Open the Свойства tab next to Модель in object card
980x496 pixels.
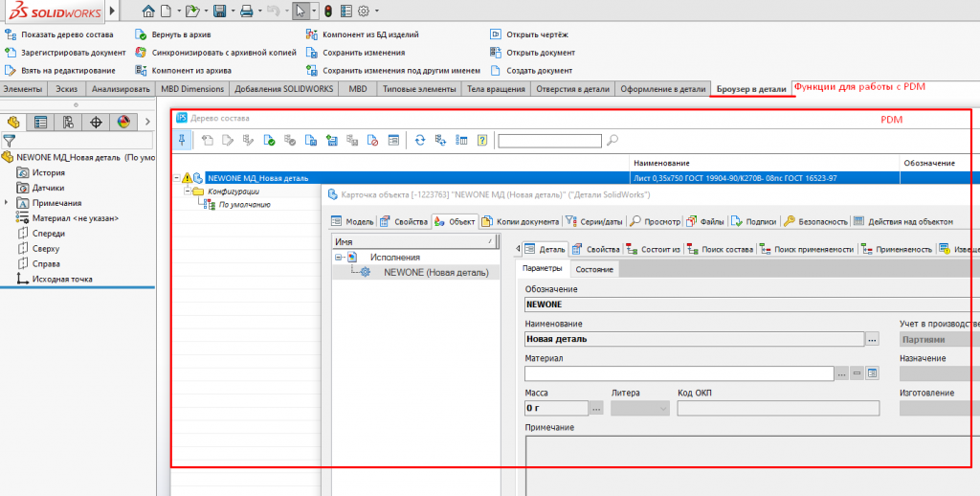point(404,221)
